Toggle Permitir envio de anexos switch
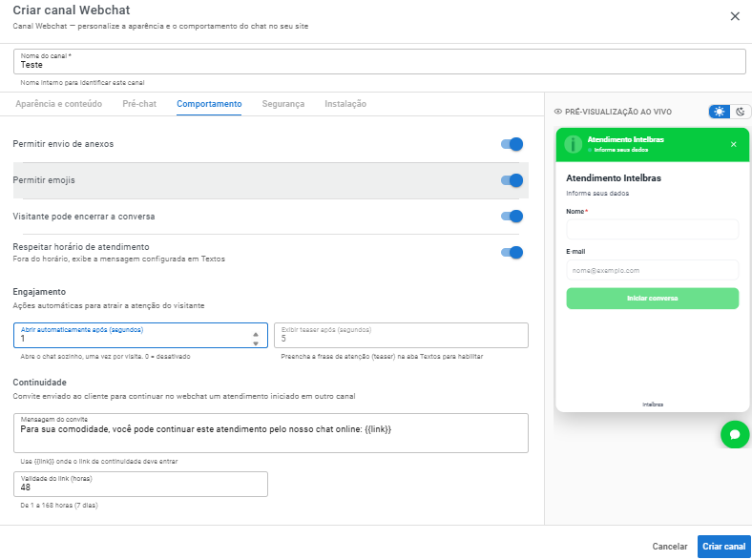The height and width of the screenshot is (560, 752). point(512,144)
